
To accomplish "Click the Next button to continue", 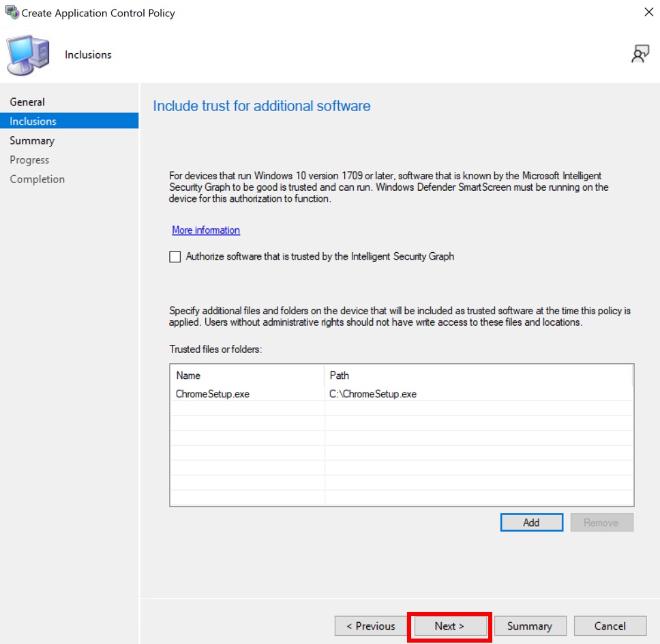I will pyautogui.click(x=449, y=626).
